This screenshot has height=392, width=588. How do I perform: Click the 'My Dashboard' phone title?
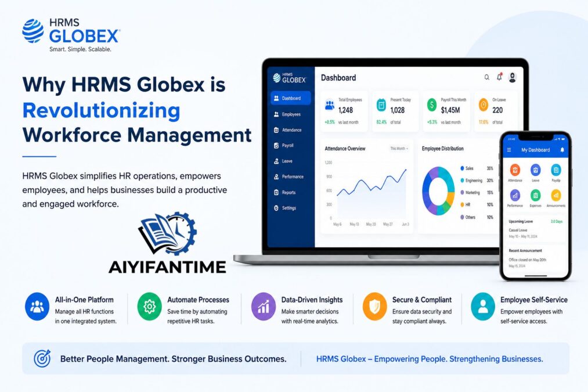pyautogui.click(x=536, y=150)
